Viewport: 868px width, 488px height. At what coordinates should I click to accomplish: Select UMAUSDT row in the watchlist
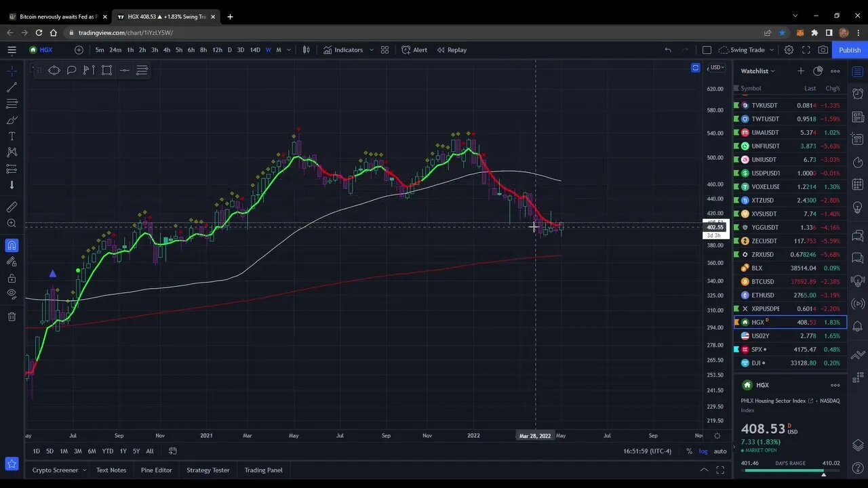(790, 132)
